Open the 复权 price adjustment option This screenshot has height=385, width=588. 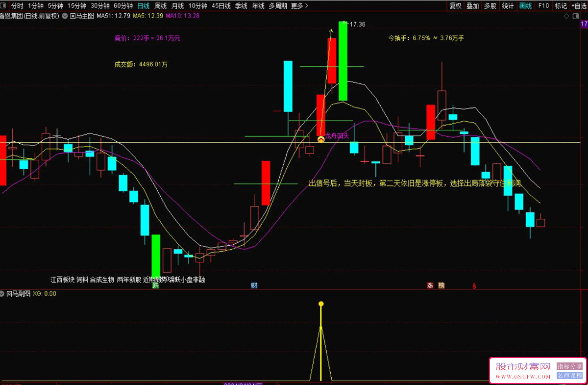(x=456, y=6)
